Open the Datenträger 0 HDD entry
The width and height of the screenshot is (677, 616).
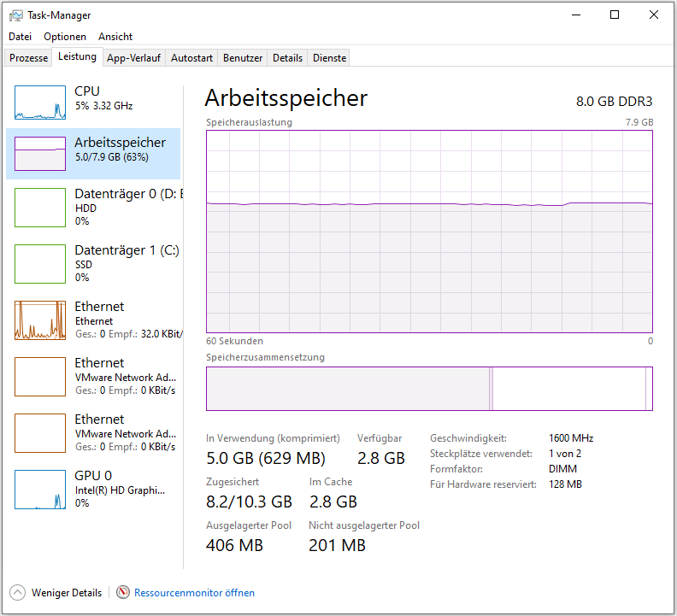(94, 207)
